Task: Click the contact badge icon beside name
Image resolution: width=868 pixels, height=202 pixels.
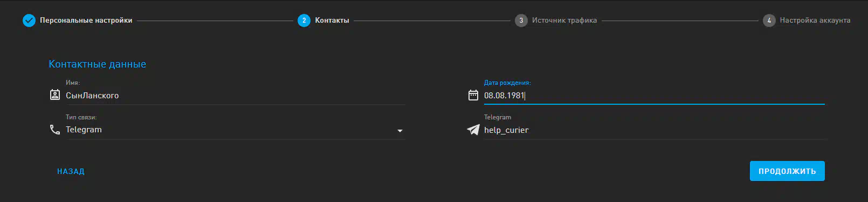Action: click(x=55, y=95)
